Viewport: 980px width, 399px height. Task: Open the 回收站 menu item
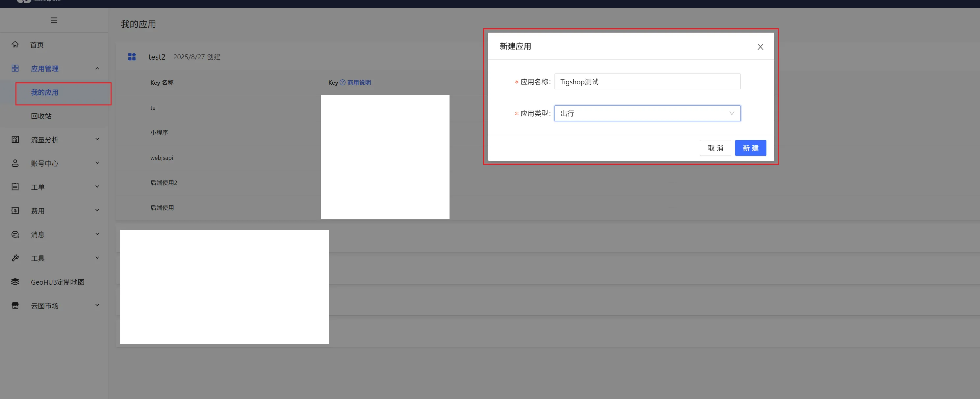click(x=41, y=116)
